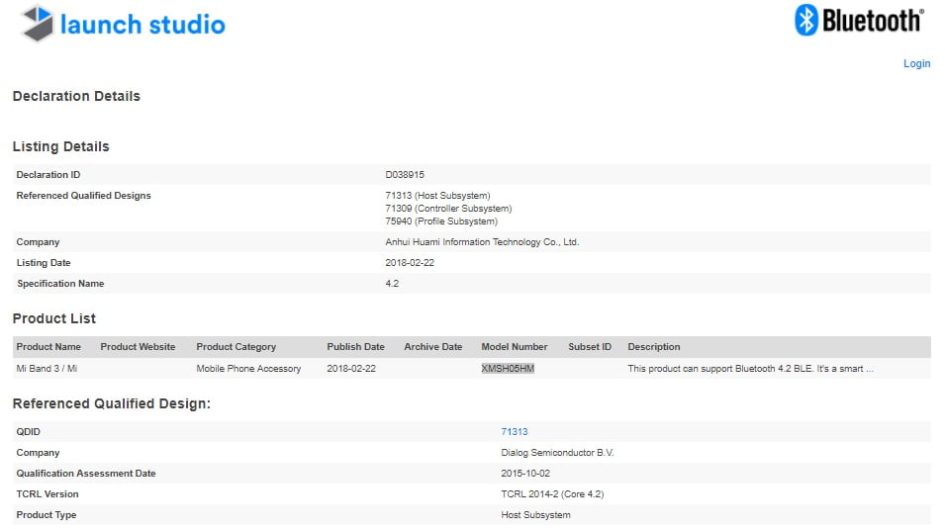Click the Launch Studio logo icon
The image size is (945, 529).
(x=37, y=23)
